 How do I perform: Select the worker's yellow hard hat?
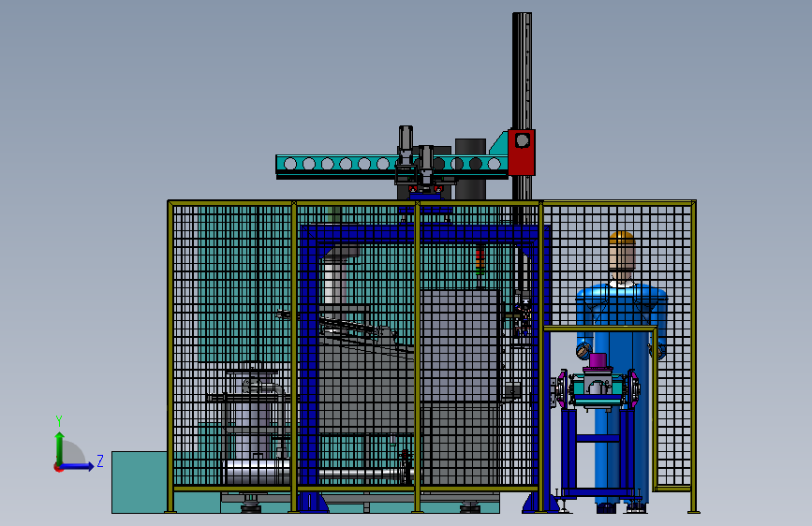[x=622, y=240]
